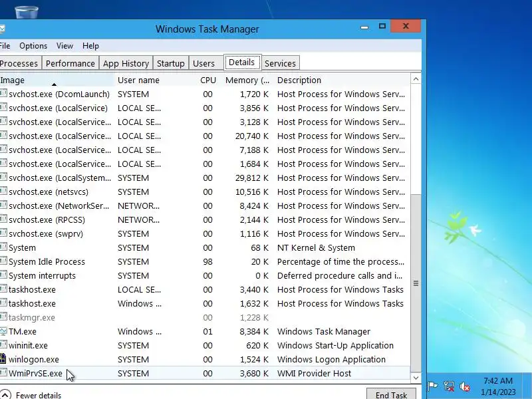
Task: Click the network status tray icon
Action: point(449,386)
